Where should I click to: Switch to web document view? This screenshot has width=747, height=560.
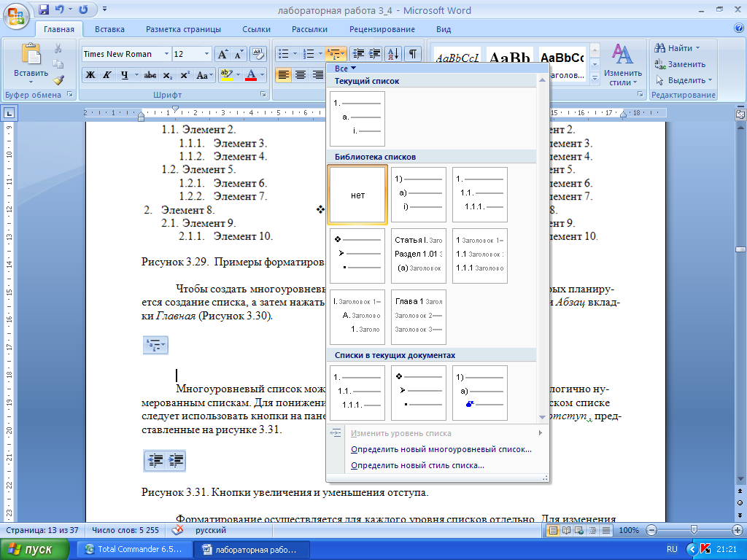(x=579, y=530)
